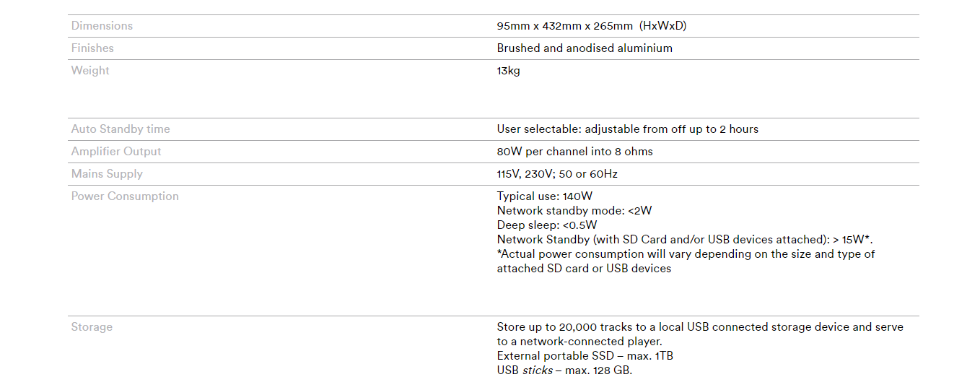Click the Network standby mode: <2W line
980x390 pixels.
pyautogui.click(x=574, y=211)
